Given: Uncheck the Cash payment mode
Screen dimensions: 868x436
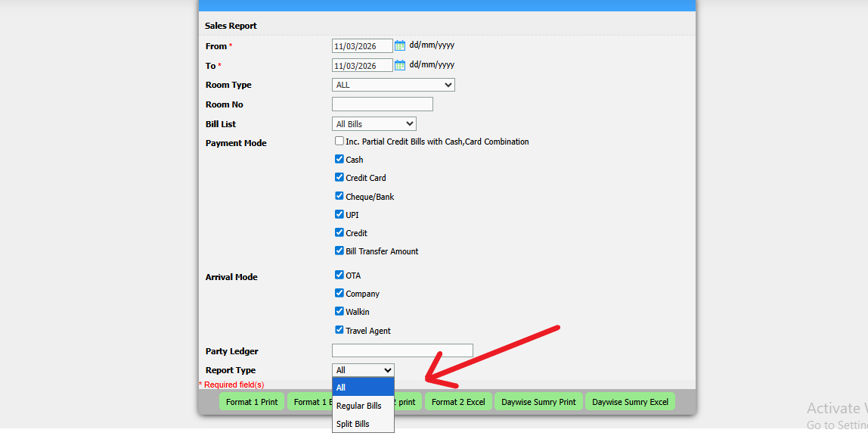Looking at the screenshot, I should click(339, 159).
